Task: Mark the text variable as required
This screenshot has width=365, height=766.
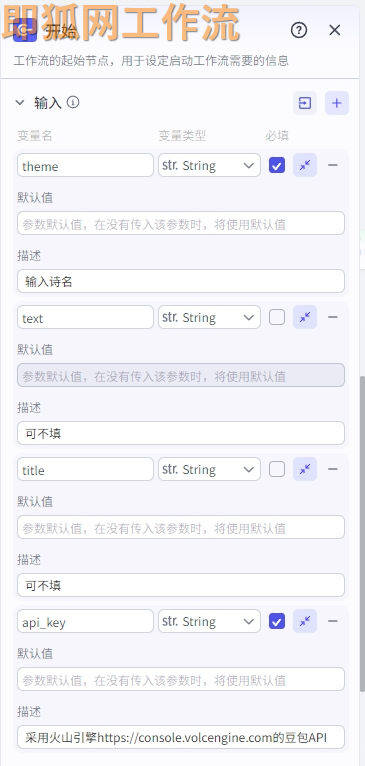Action: 277,317
